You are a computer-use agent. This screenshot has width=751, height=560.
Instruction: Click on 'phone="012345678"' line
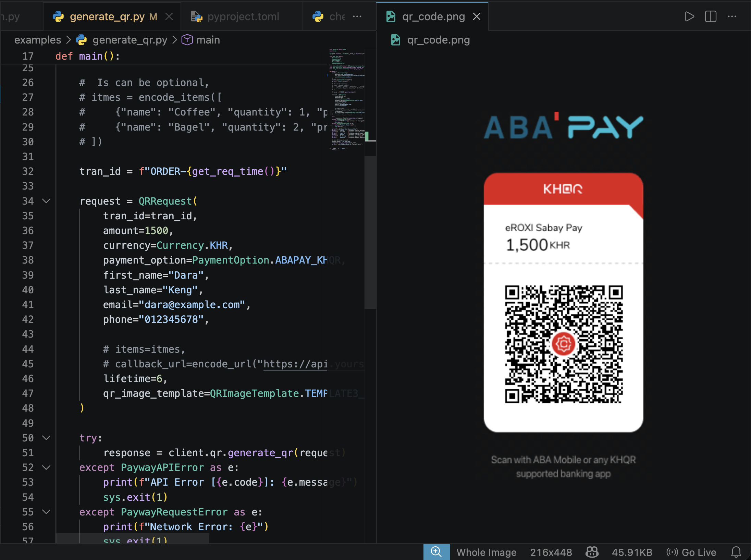tap(156, 319)
